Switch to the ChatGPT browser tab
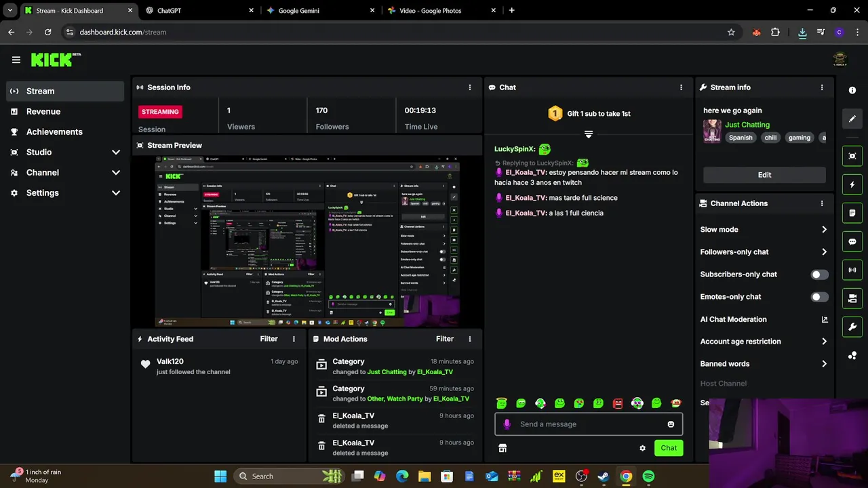Image resolution: width=868 pixels, height=488 pixels. coord(199,10)
